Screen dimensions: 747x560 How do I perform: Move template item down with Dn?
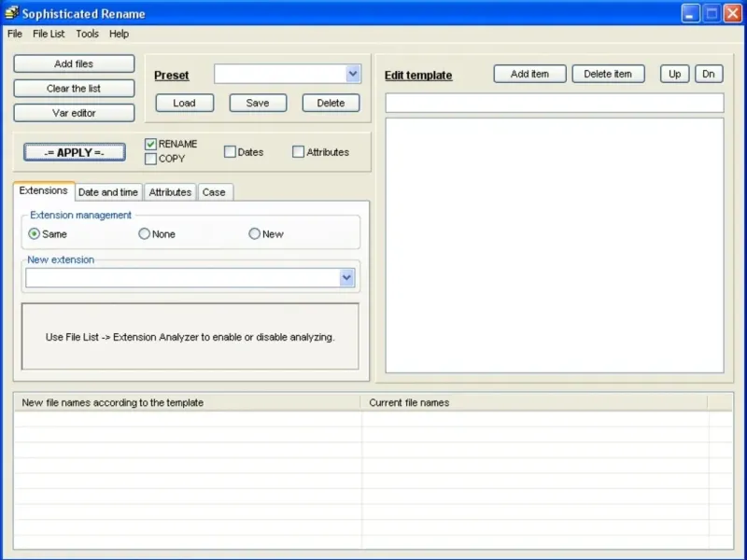[x=709, y=74]
